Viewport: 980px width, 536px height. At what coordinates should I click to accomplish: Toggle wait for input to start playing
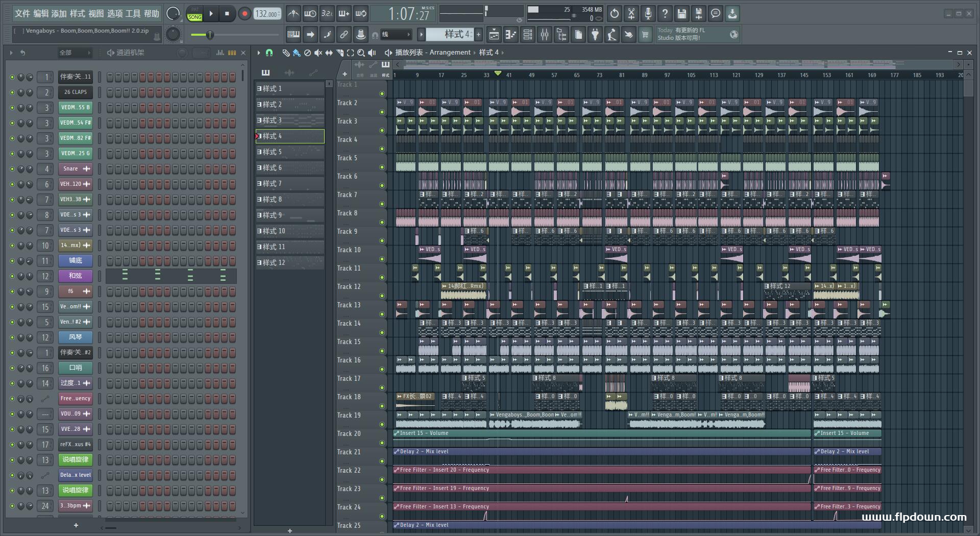[x=310, y=14]
